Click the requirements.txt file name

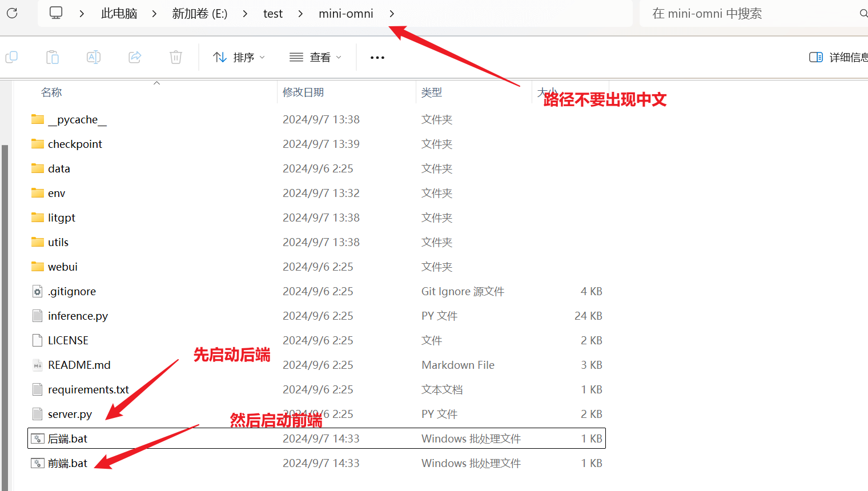pyautogui.click(x=89, y=389)
